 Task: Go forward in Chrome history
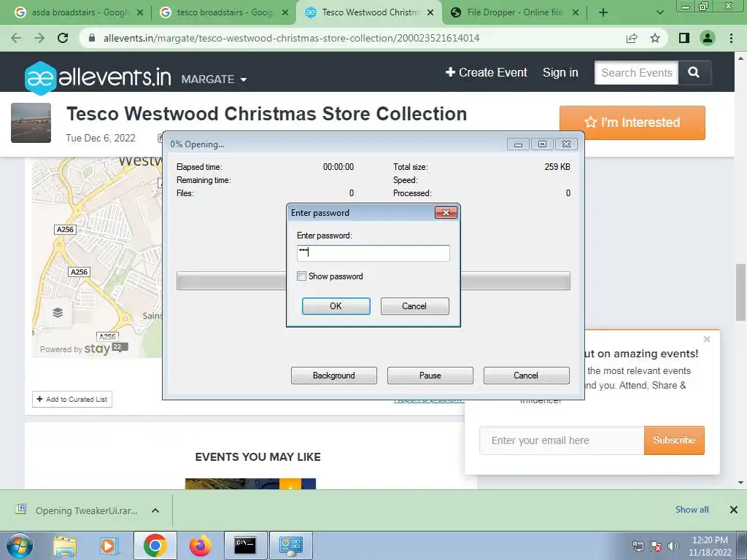click(39, 38)
